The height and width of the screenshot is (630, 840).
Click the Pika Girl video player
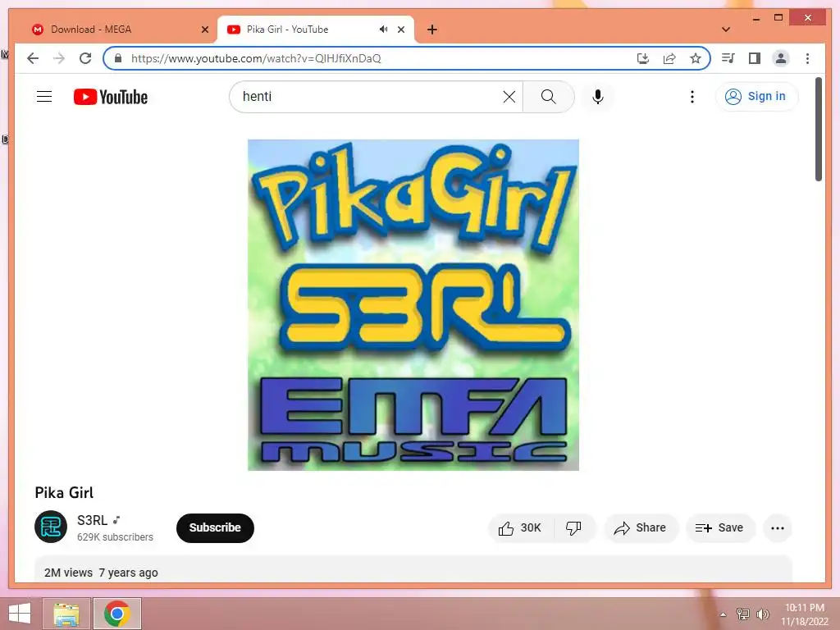[413, 305]
